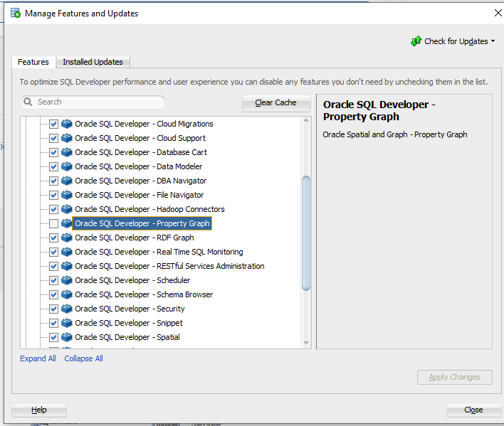Screen dimensions: 504x426
Task: Click the feature list scrollbar thumb
Action: (x=306, y=233)
